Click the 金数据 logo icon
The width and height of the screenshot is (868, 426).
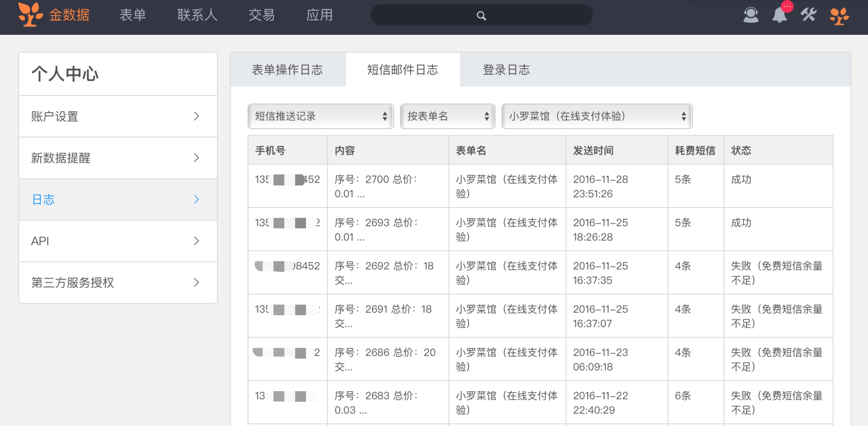pyautogui.click(x=30, y=14)
